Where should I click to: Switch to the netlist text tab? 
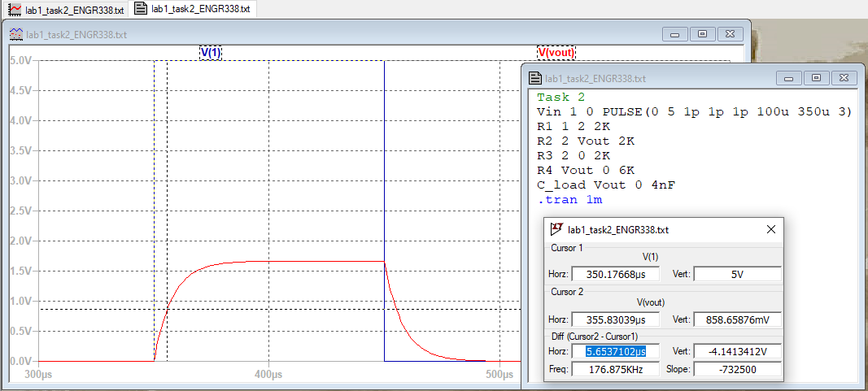193,10
